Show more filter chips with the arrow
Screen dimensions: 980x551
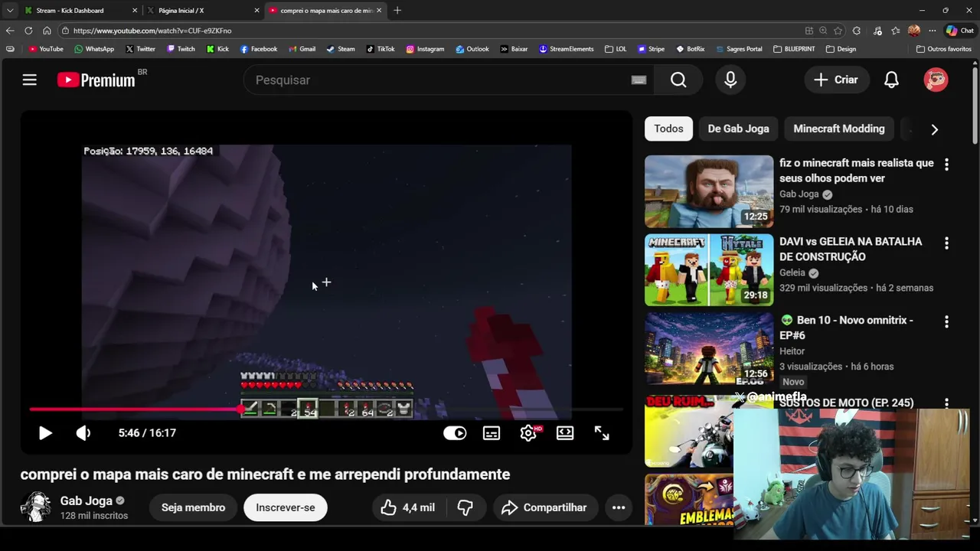click(x=934, y=129)
